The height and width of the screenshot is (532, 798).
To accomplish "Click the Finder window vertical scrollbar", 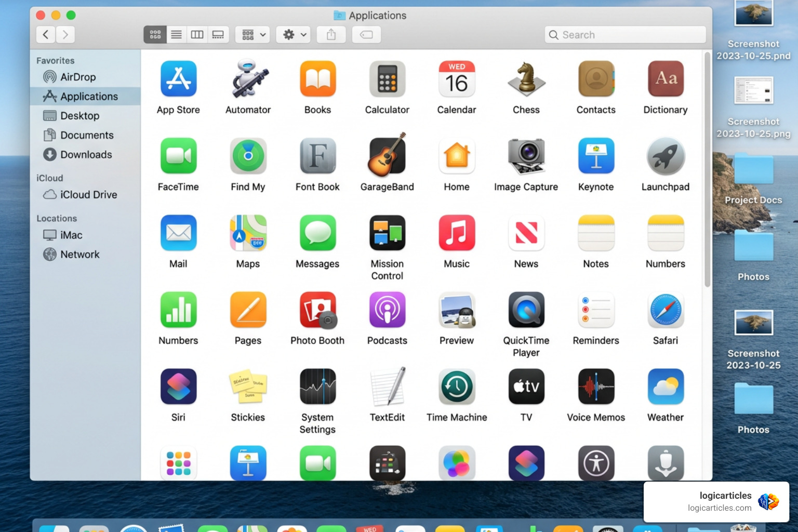I will [707, 169].
